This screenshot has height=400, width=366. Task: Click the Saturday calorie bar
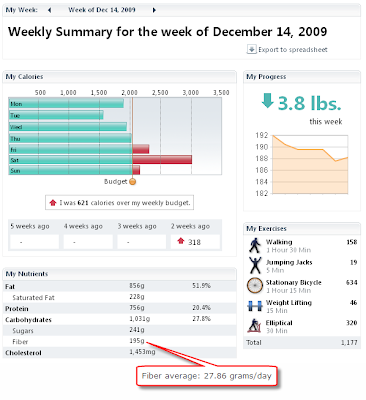pos(100,160)
